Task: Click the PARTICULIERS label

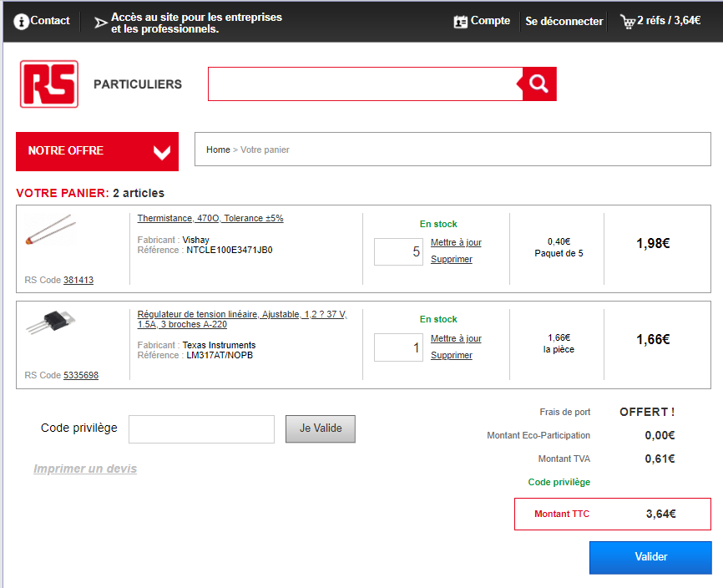Action: (x=138, y=84)
